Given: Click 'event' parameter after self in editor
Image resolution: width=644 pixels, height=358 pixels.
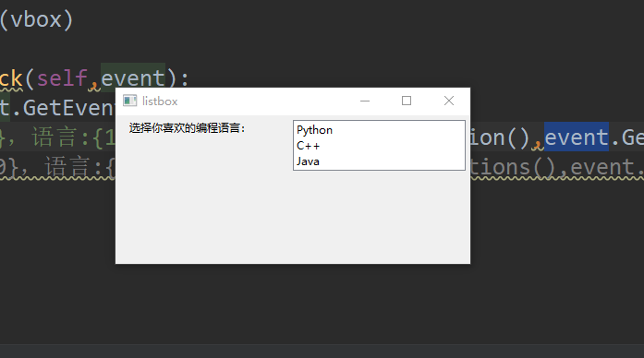Looking at the screenshot, I should [133, 78].
